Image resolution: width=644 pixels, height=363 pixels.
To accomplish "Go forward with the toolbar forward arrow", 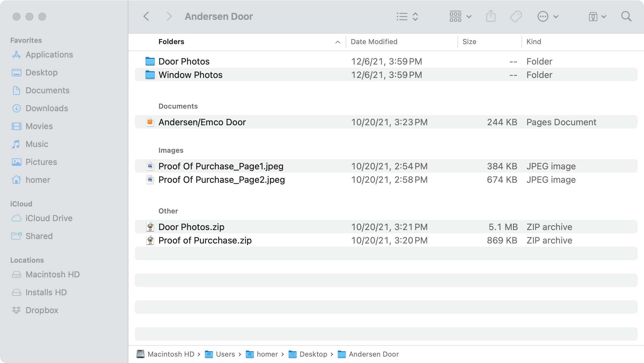I will pos(169,16).
